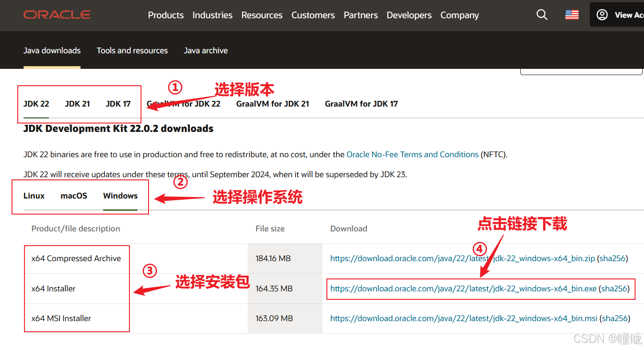Select the US flag country icon
Screen dimensions: 644x350
tap(572, 15)
